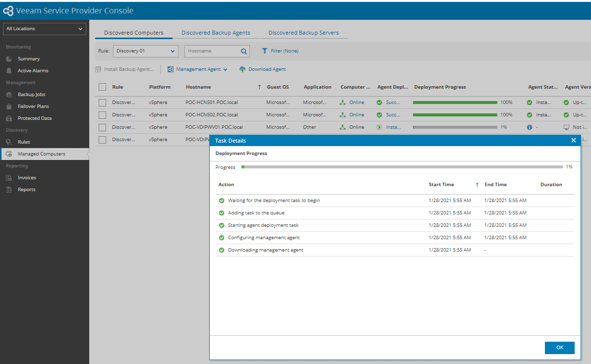Click Download Agent button
This screenshot has width=591, height=364.
click(263, 69)
